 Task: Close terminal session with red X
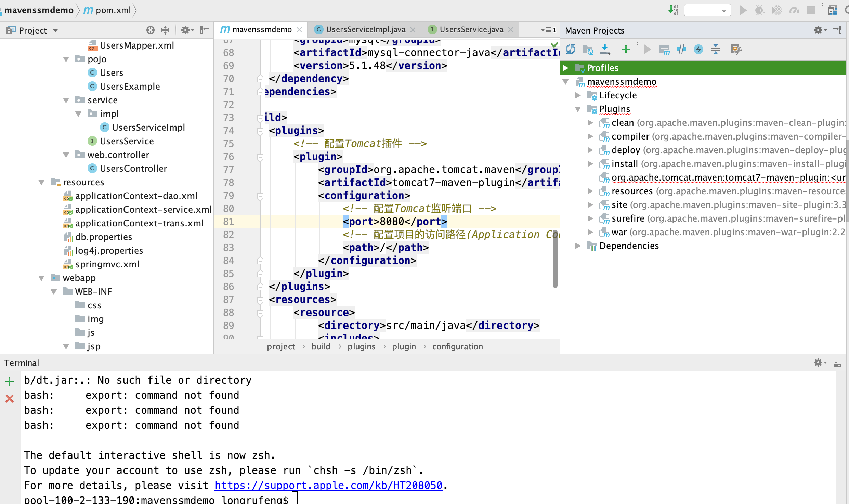coord(10,398)
